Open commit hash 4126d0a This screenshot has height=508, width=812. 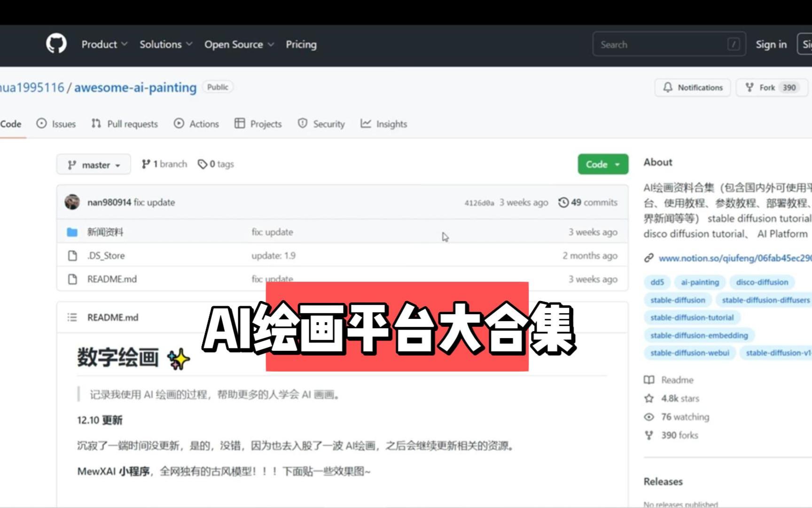coord(479,203)
